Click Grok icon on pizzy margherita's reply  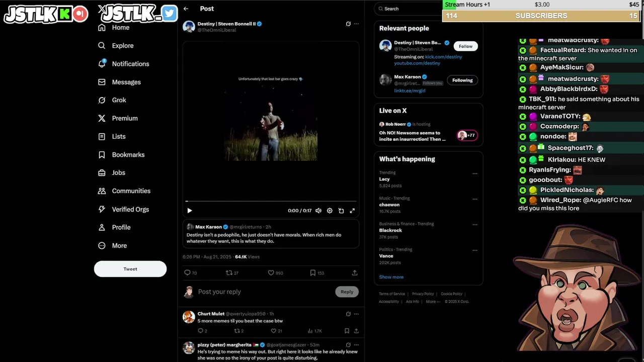[x=348, y=345]
